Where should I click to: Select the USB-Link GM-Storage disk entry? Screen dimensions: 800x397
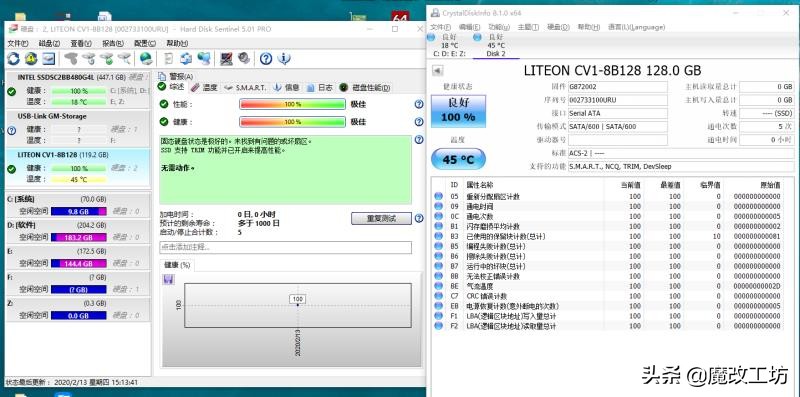78,129
